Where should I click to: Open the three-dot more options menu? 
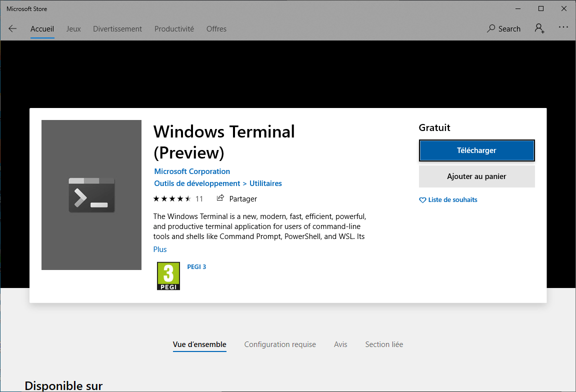coord(563,27)
